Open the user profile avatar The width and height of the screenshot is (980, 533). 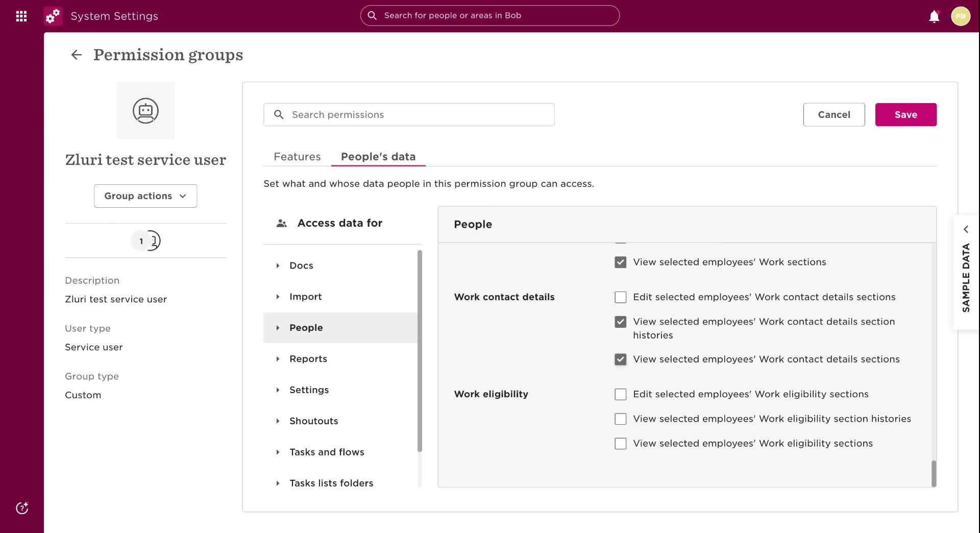point(960,16)
